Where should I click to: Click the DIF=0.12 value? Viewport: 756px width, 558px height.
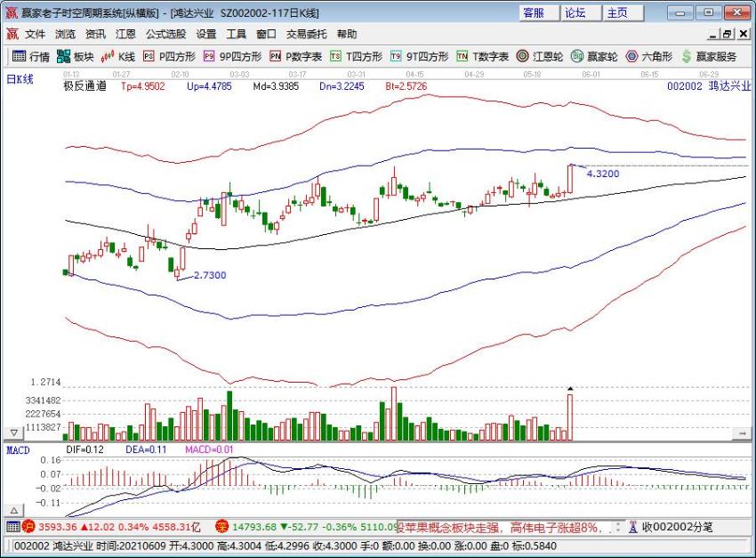click(84, 449)
